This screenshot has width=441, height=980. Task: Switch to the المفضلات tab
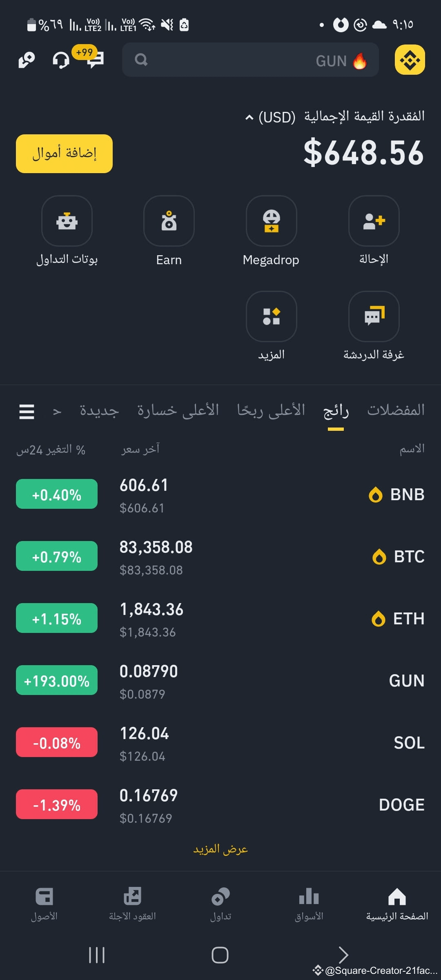[396, 410]
